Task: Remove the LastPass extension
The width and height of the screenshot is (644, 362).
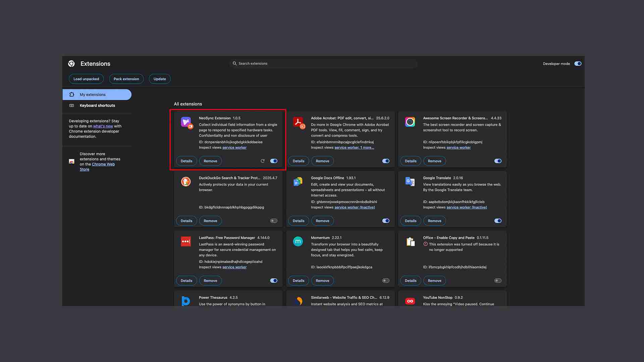Action: [x=210, y=281]
